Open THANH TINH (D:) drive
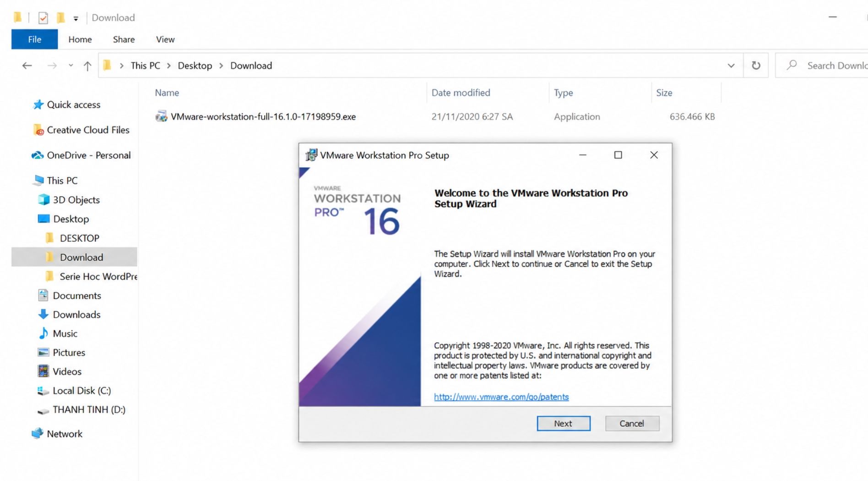 89,410
